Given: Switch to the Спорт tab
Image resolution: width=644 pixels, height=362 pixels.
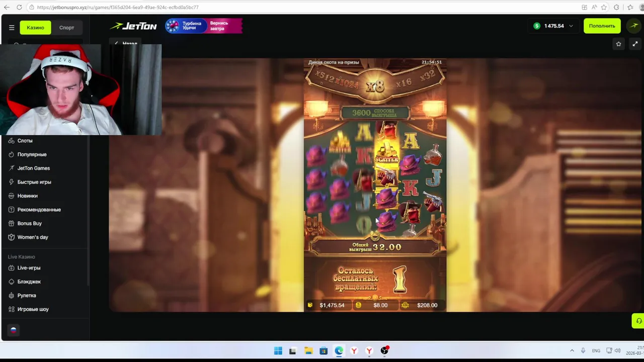Looking at the screenshot, I should click(x=66, y=28).
